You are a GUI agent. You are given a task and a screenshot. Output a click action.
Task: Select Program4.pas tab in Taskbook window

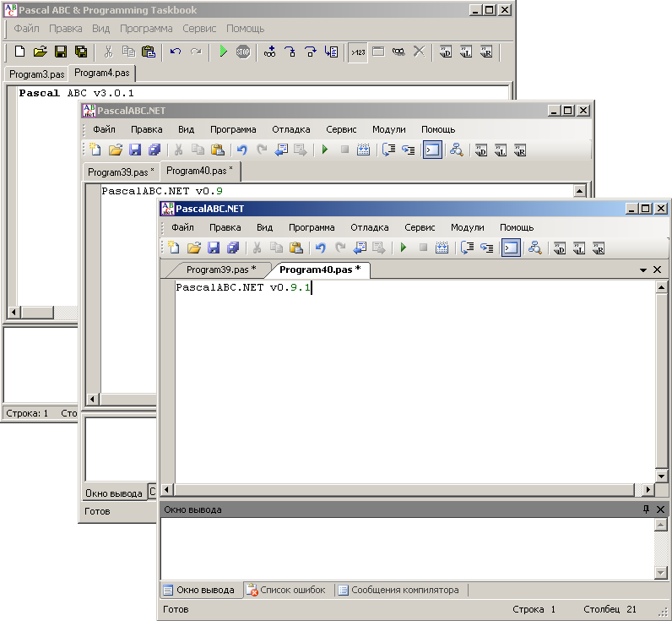(102, 73)
